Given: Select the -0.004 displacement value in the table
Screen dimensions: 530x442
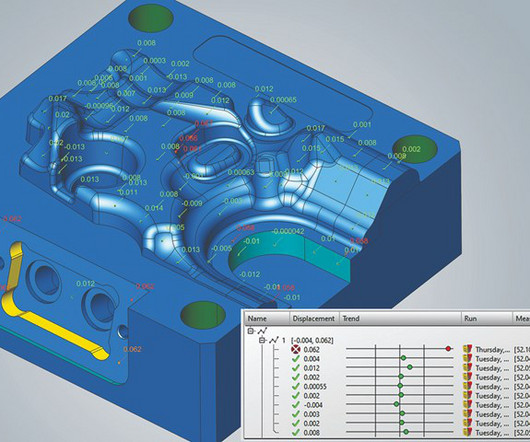Looking at the screenshot, I should coord(313,405).
